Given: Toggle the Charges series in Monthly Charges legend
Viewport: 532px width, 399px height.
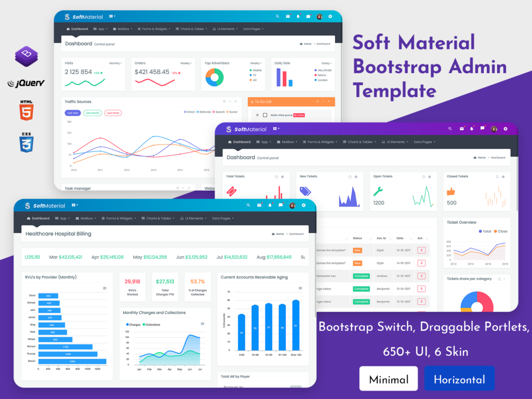Looking at the screenshot, I should click(x=134, y=325).
